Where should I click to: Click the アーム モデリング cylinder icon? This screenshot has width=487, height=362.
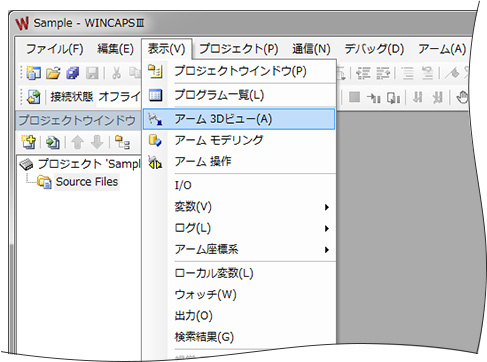point(155,140)
